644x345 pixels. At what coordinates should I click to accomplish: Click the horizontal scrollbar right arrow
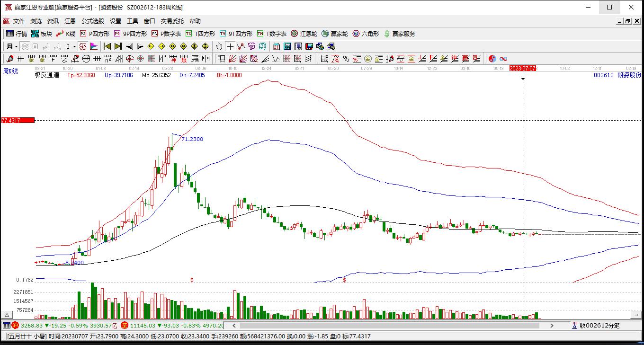point(552,326)
